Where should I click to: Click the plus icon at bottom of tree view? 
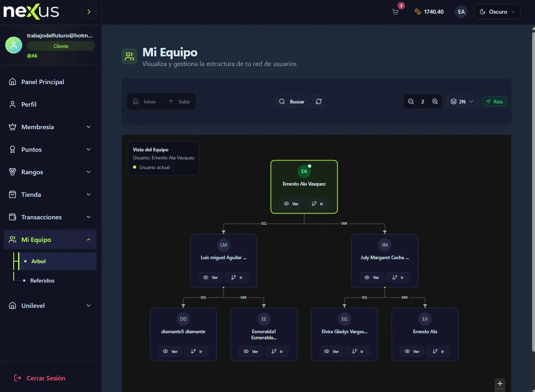tap(500, 384)
